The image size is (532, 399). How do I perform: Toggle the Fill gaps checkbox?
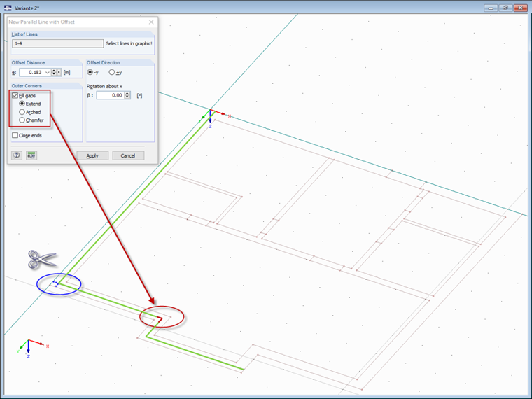[15, 96]
